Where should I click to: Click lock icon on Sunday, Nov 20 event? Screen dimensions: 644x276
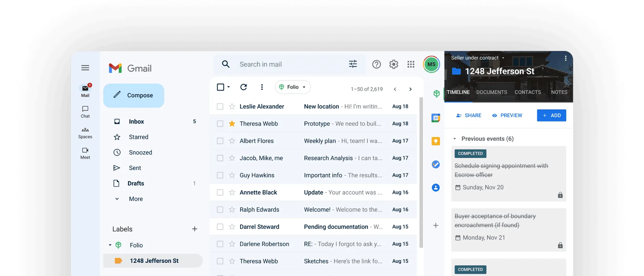(x=560, y=195)
